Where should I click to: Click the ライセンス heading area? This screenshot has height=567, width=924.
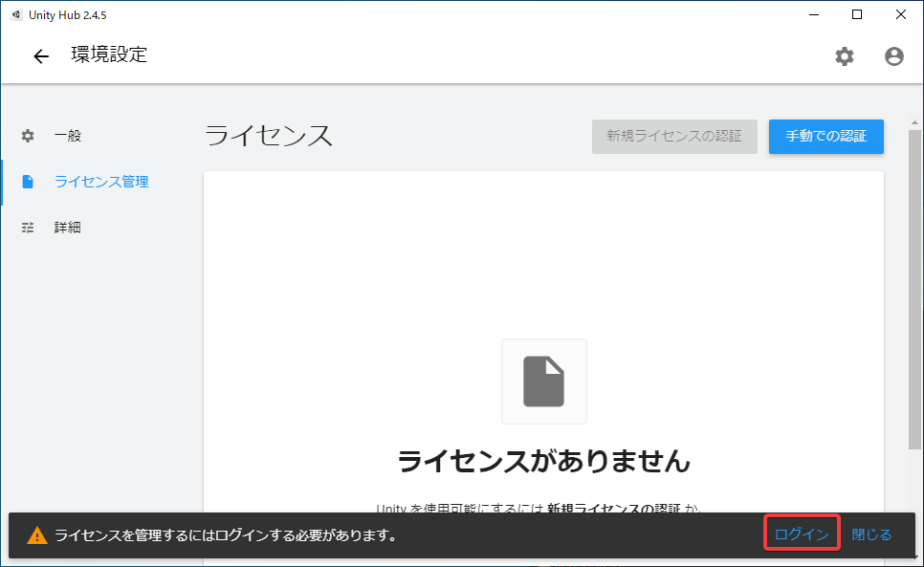pos(266,136)
